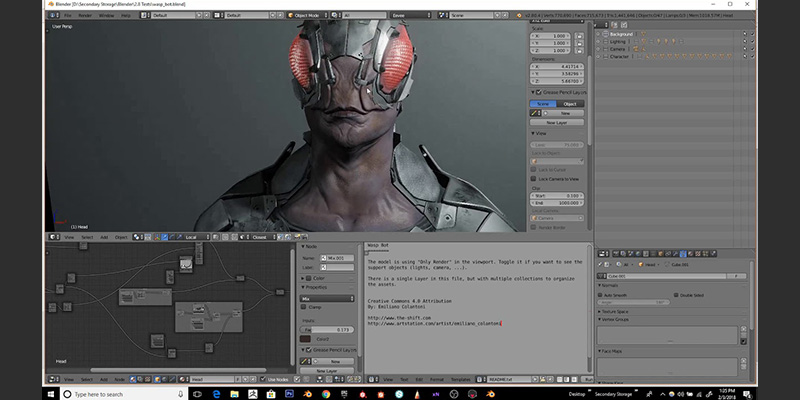Toggle visibility of the Character collection
The width and height of the screenshot is (800, 400).
pos(598,57)
